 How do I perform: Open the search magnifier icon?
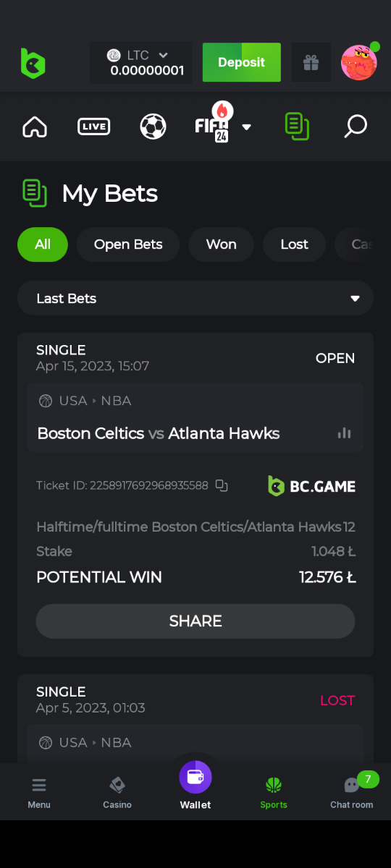point(355,127)
